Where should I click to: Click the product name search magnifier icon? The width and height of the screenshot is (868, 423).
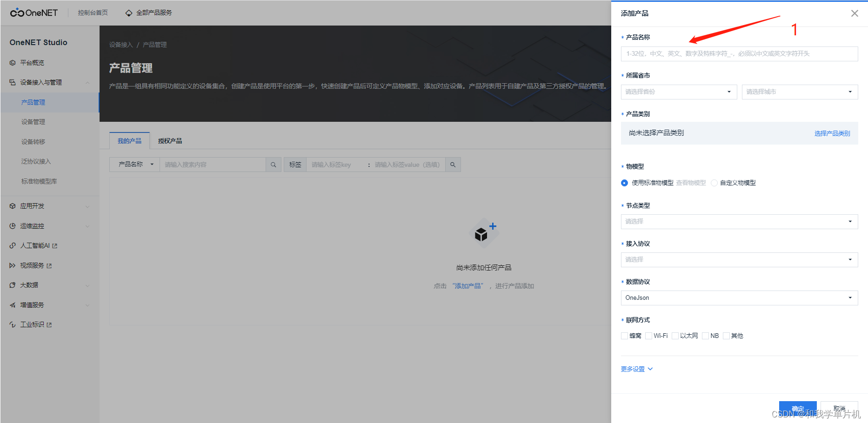pos(274,164)
